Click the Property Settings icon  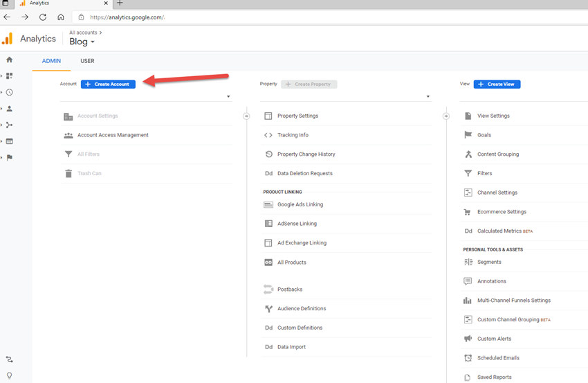click(268, 116)
